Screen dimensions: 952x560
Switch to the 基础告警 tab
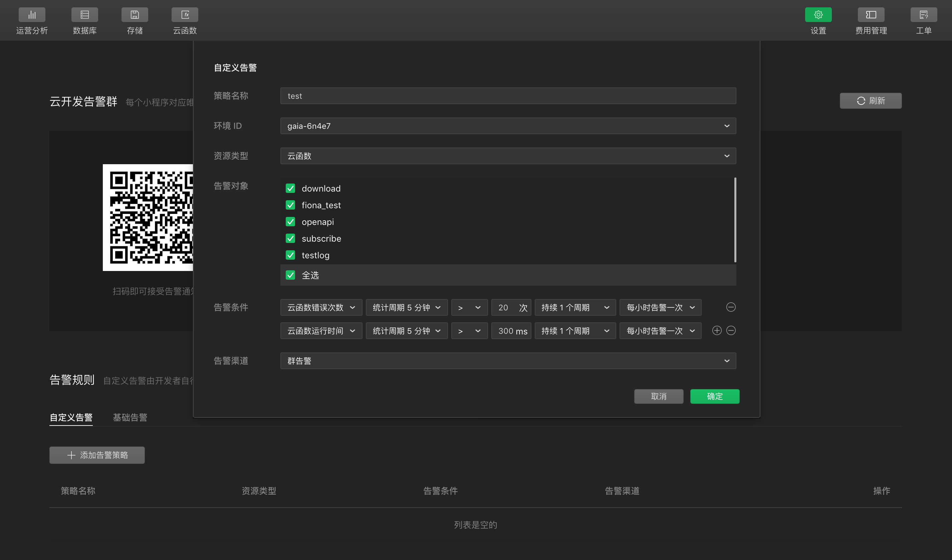point(130,417)
